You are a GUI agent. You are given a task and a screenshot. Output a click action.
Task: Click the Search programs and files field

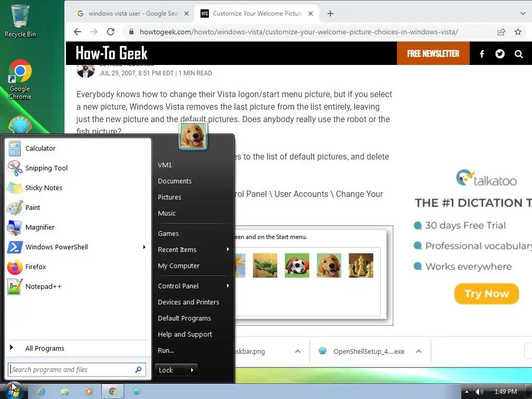(77, 369)
